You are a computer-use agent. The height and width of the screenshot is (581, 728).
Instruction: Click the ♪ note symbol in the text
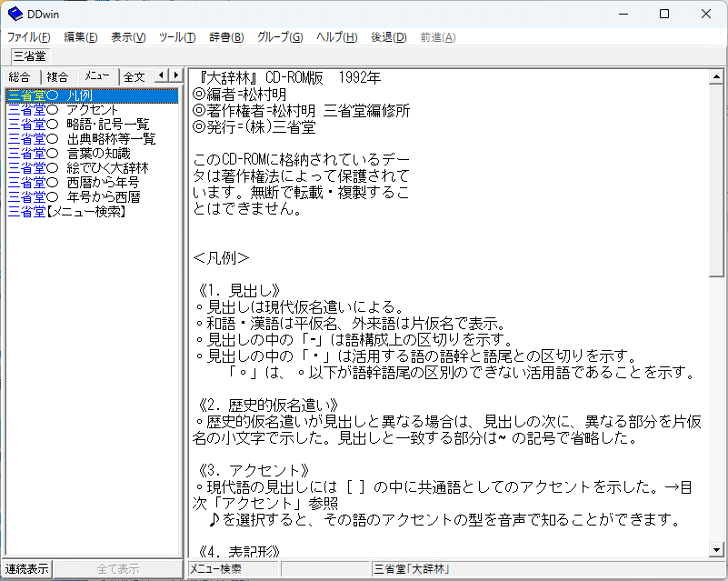point(214,520)
